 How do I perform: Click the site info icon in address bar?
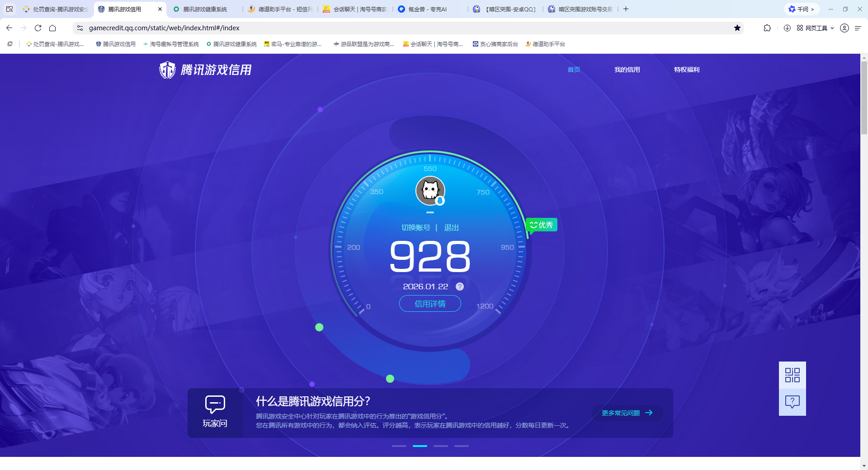(x=80, y=28)
